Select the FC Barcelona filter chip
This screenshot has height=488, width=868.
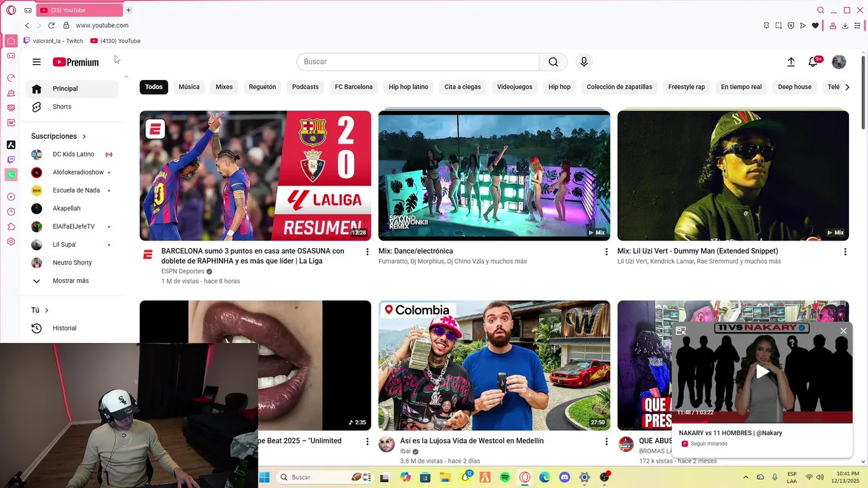click(354, 87)
